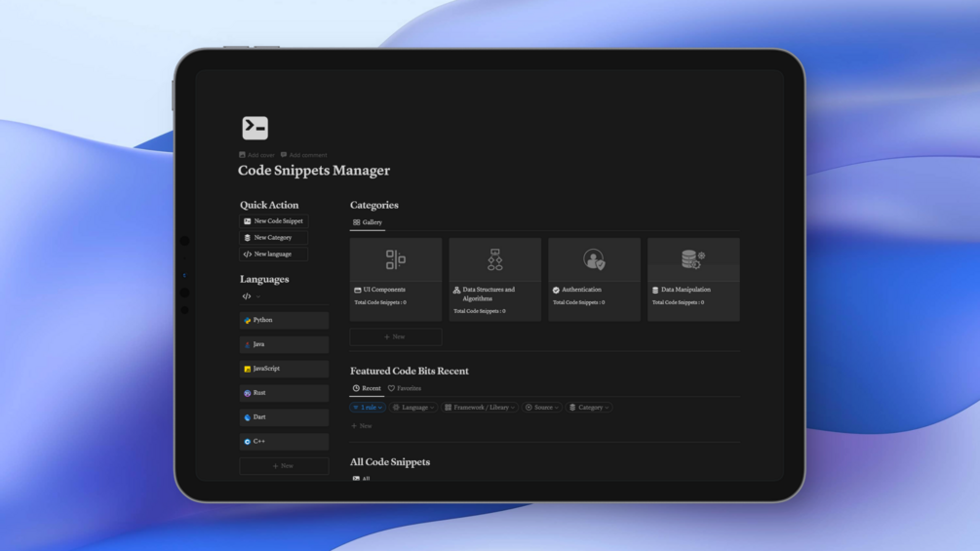980x551 pixels.
Task: Click the Java logo icon
Action: point(248,345)
